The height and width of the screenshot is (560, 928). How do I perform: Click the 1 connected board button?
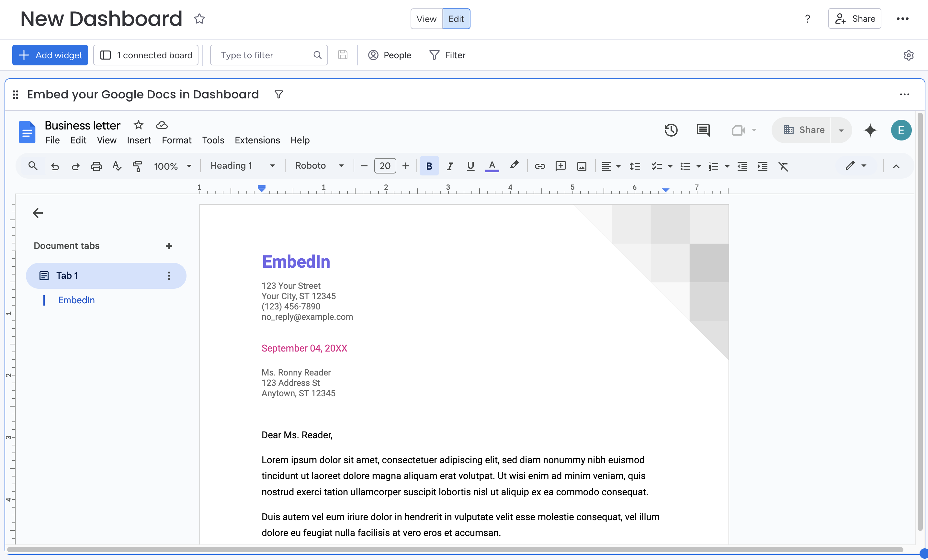pos(146,55)
